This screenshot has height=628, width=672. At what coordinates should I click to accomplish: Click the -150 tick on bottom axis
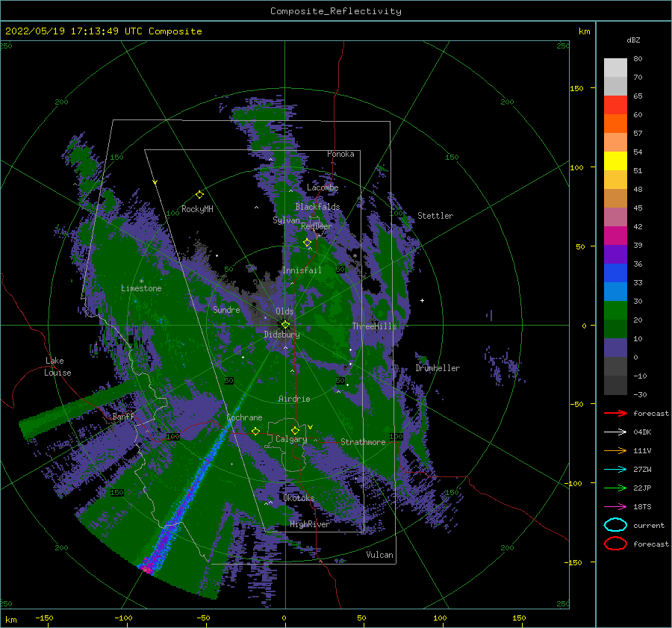point(44,618)
